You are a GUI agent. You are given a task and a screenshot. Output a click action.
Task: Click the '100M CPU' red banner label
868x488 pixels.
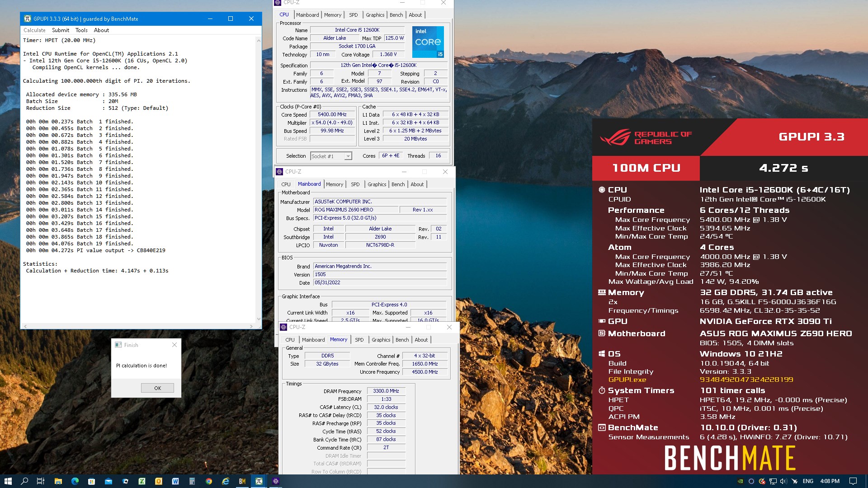click(646, 168)
